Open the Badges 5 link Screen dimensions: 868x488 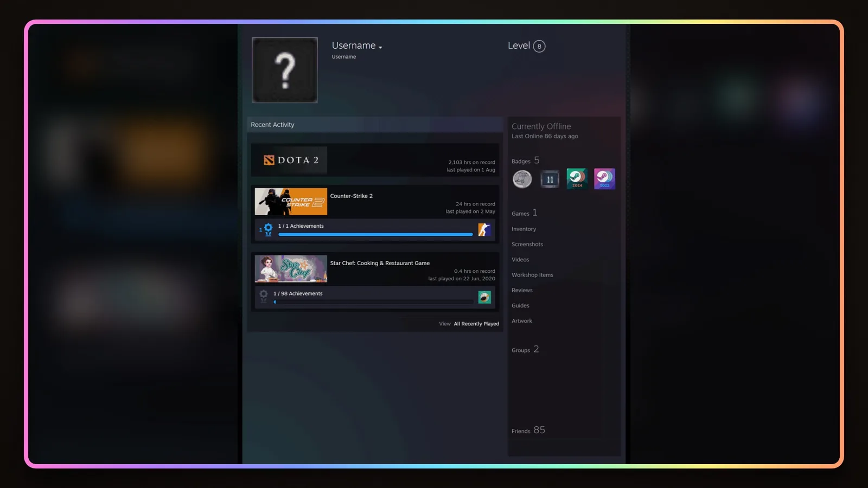(x=525, y=160)
